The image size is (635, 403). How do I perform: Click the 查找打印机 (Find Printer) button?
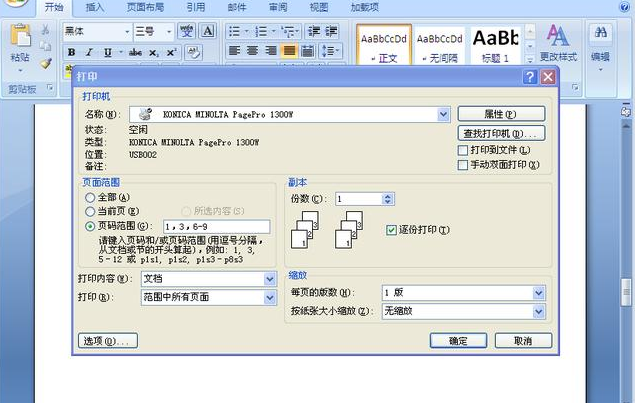pos(501,133)
